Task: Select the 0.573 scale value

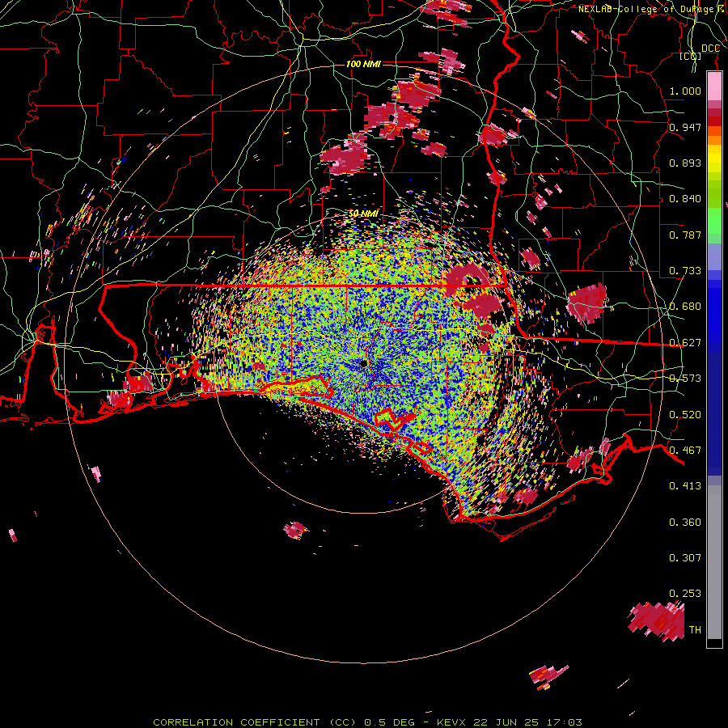Action: click(685, 379)
